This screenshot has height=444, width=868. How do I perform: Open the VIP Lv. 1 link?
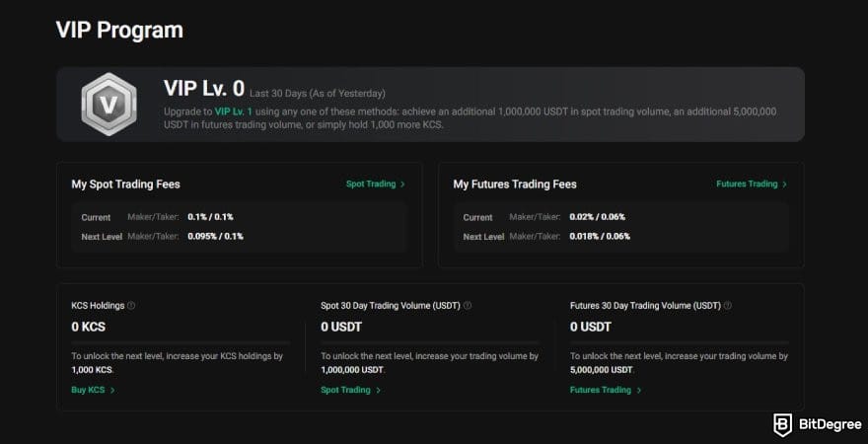pos(233,111)
